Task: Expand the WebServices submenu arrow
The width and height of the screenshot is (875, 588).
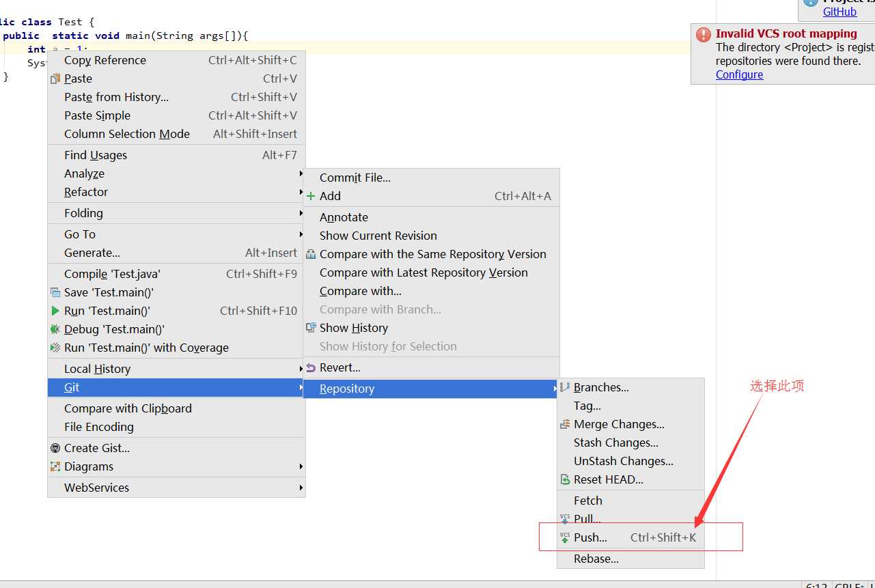Action: (301, 488)
